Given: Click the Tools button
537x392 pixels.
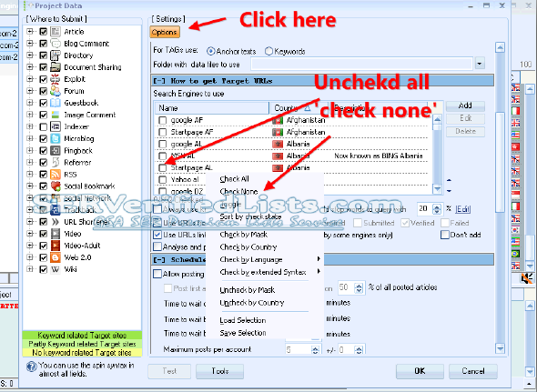Looking at the screenshot, I should pos(220,371).
